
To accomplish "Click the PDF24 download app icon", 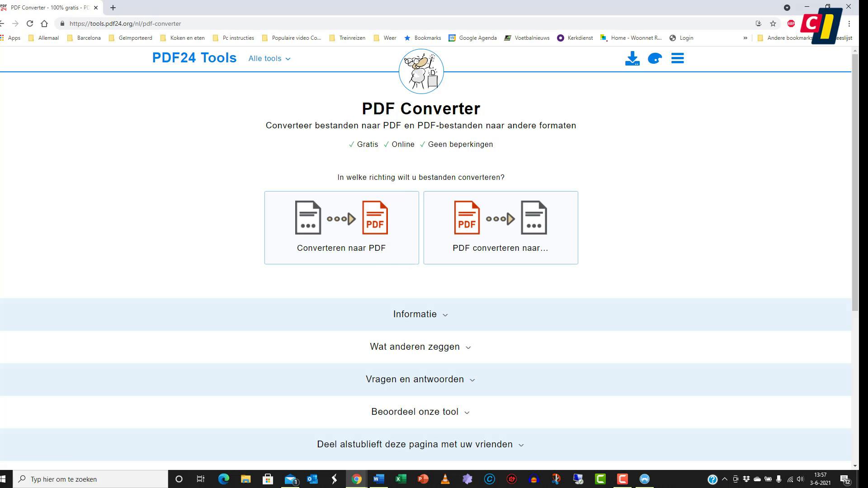I will pos(632,58).
